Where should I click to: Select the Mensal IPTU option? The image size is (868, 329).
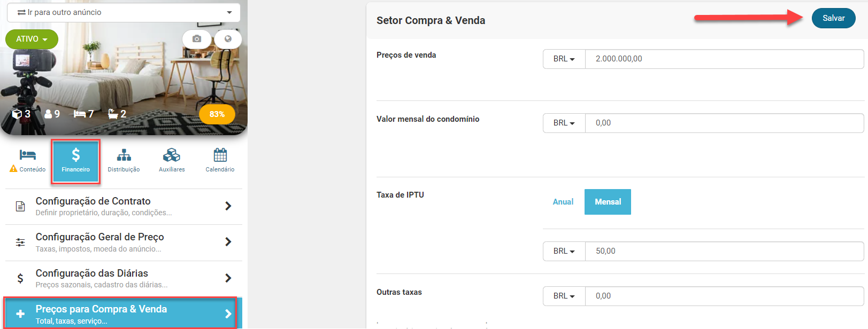608,202
